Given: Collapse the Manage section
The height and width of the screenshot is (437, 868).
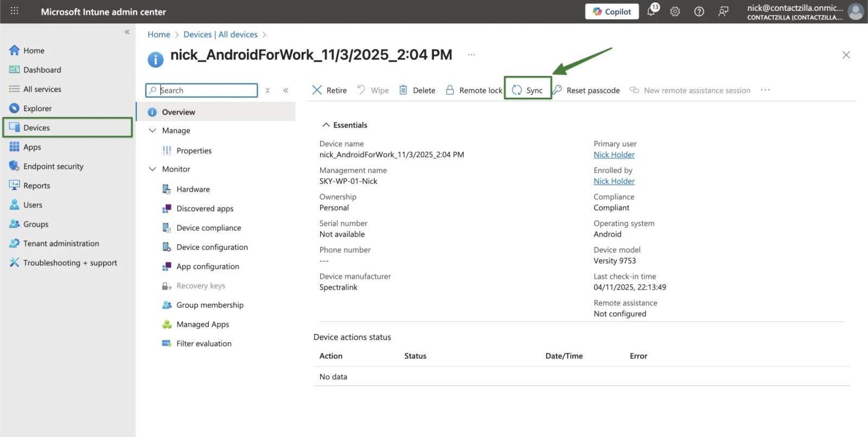Looking at the screenshot, I should click(x=152, y=131).
